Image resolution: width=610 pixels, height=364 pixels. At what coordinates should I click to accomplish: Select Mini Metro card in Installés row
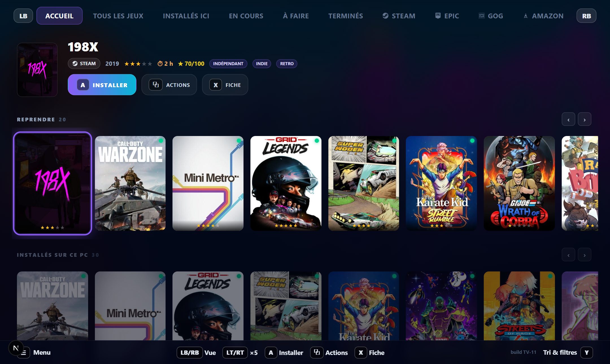(x=130, y=306)
